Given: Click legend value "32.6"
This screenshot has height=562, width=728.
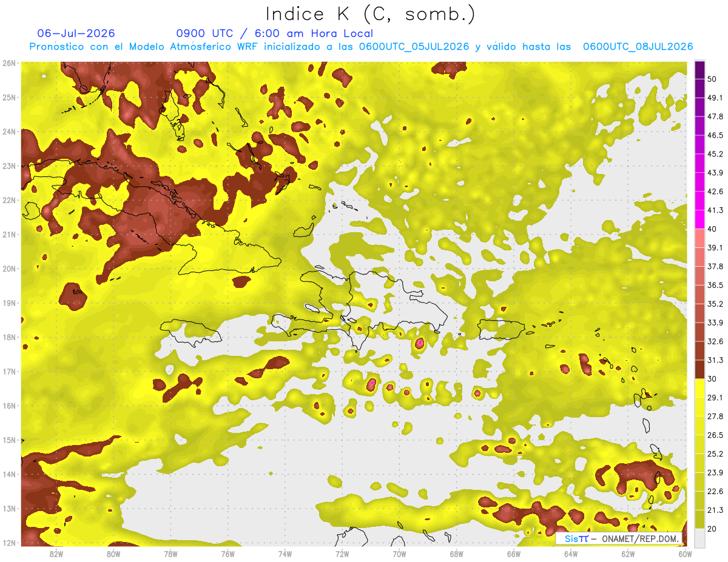Looking at the screenshot, I should (715, 341).
